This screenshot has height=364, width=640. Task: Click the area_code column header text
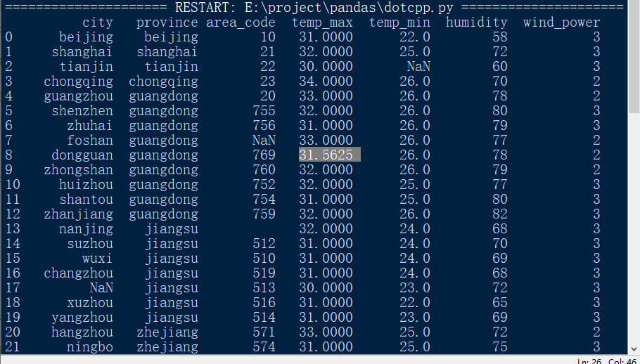tap(241, 22)
